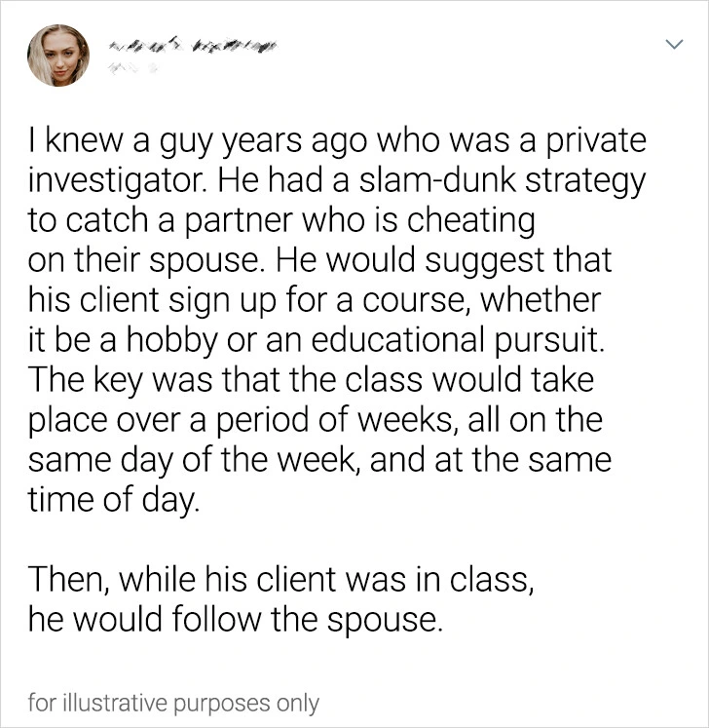This screenshot has width=709, height=728.
Task: Click the line 'he would follow the spouse.'
Action: click(x=236, y=620)
